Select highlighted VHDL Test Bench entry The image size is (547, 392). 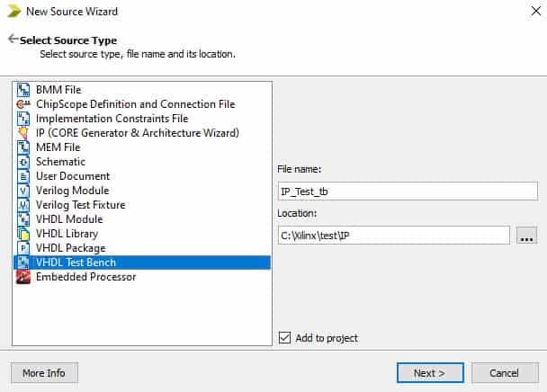click(x=142, y=263)
